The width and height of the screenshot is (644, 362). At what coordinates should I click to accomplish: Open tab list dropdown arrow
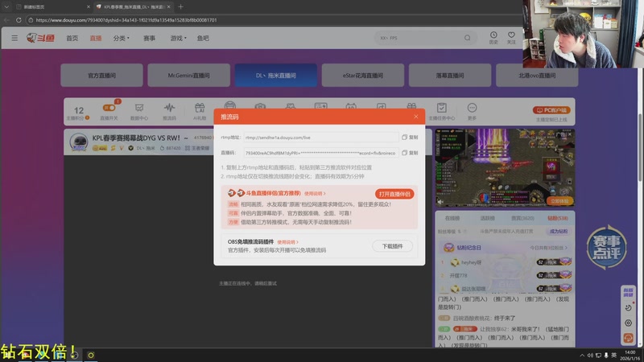coord(6,6)
